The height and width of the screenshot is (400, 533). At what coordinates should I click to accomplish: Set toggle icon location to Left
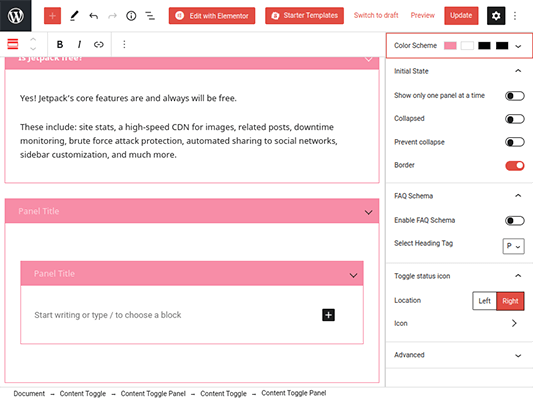[484, 301]
